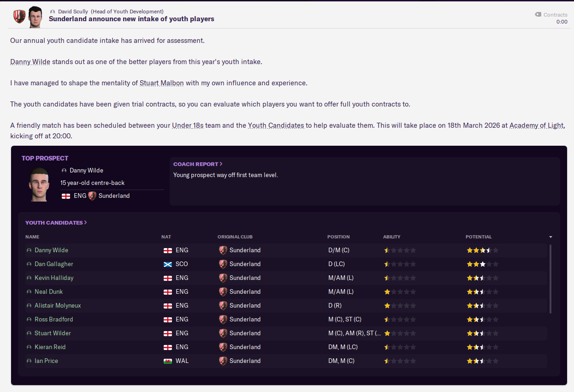Click Sunderland badge in Neal Dunk's row
The height and width of the screenshot is (392, 574).
(223, 292)
